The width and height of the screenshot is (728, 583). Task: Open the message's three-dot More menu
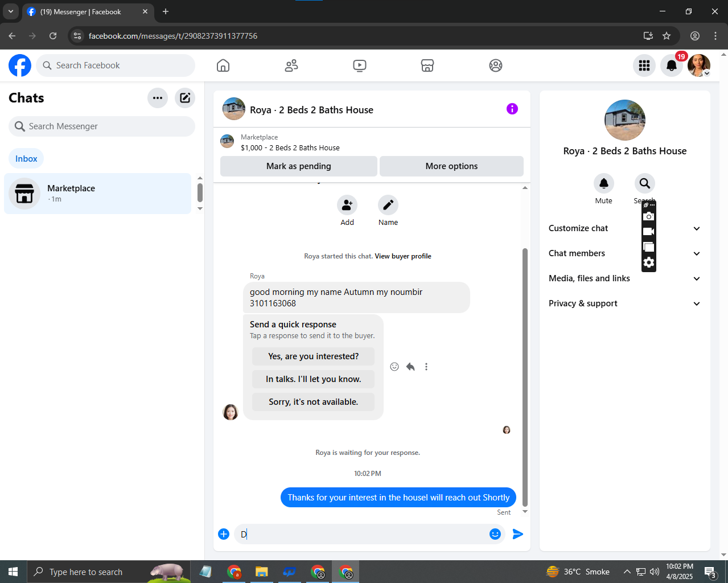(x=426, y=367)
